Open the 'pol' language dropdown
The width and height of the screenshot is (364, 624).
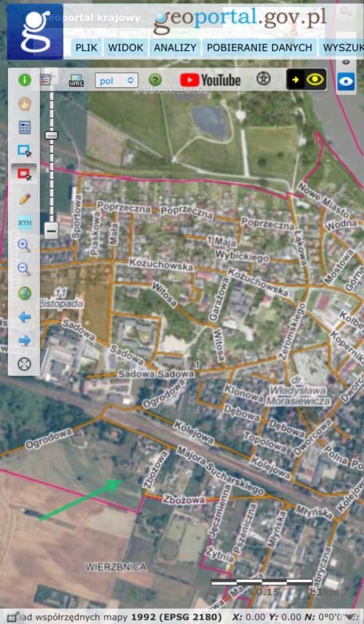116,81
